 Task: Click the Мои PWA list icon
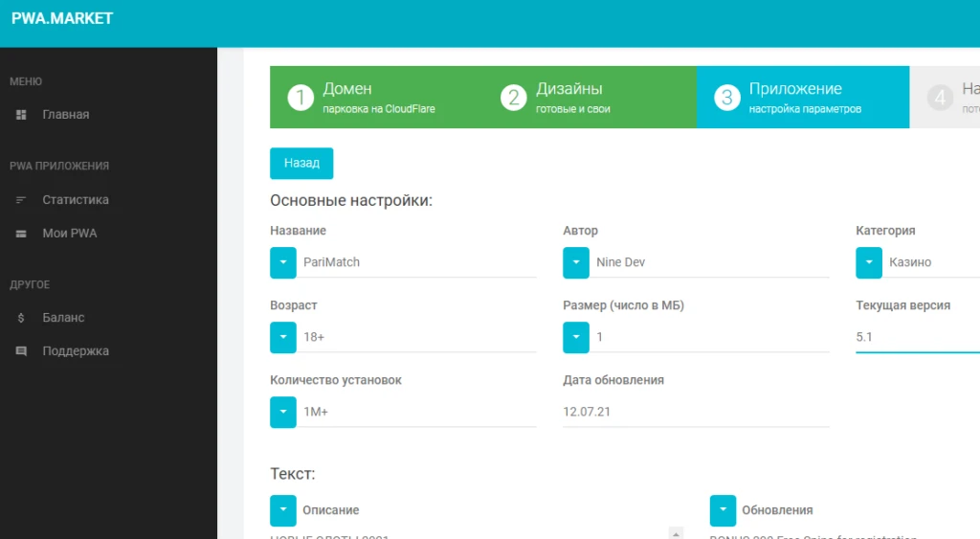pyautogui.click(x=21, y=234)
